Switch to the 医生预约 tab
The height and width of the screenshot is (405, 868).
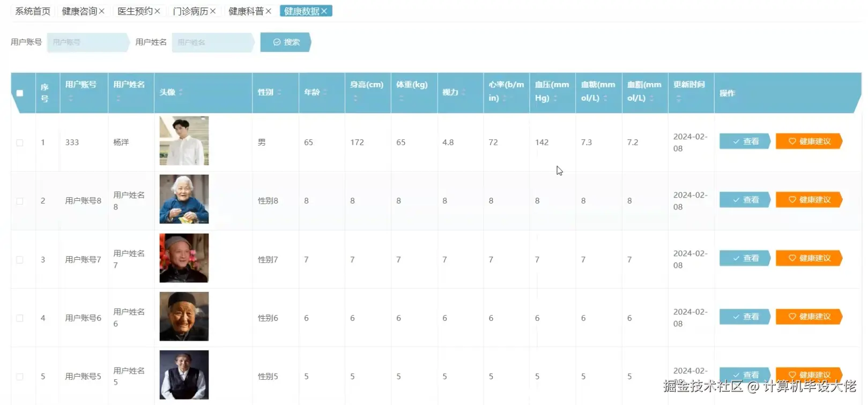click(x=135, y=11)
